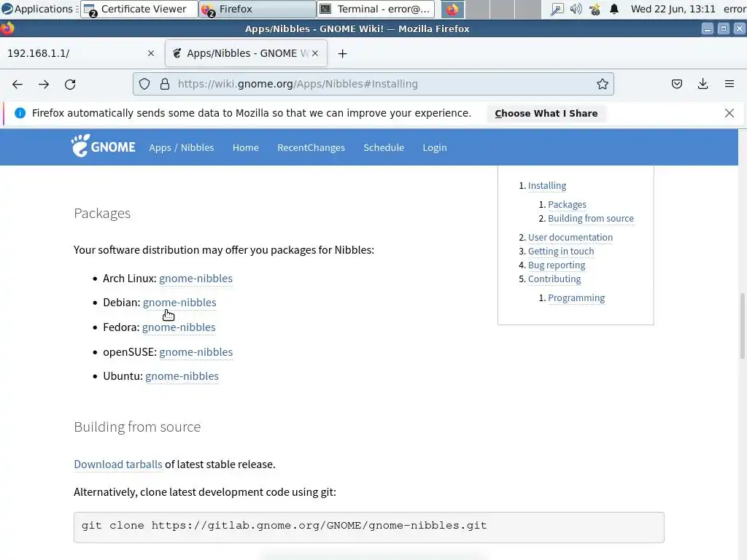
Task: Switch to Certificate Viewer taskbar window
Action: 139,9
